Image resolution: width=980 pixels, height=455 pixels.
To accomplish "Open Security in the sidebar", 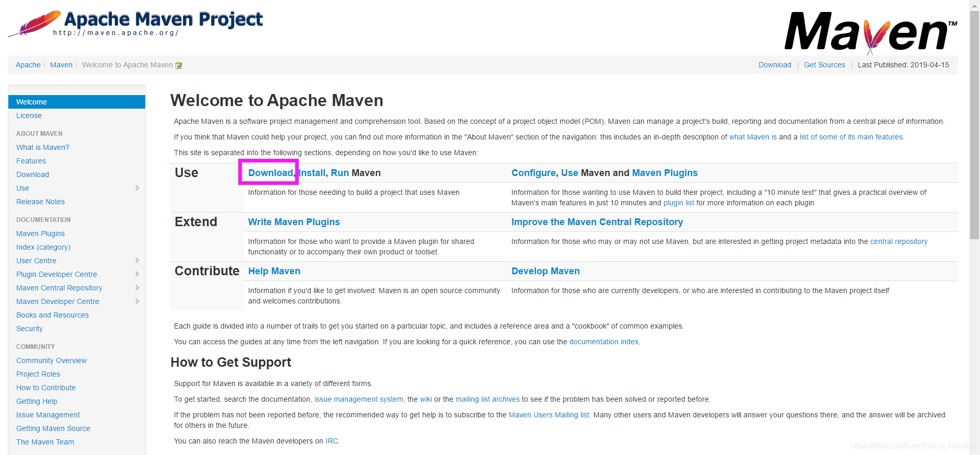I will pyautogui.click(x=29, y=329).
